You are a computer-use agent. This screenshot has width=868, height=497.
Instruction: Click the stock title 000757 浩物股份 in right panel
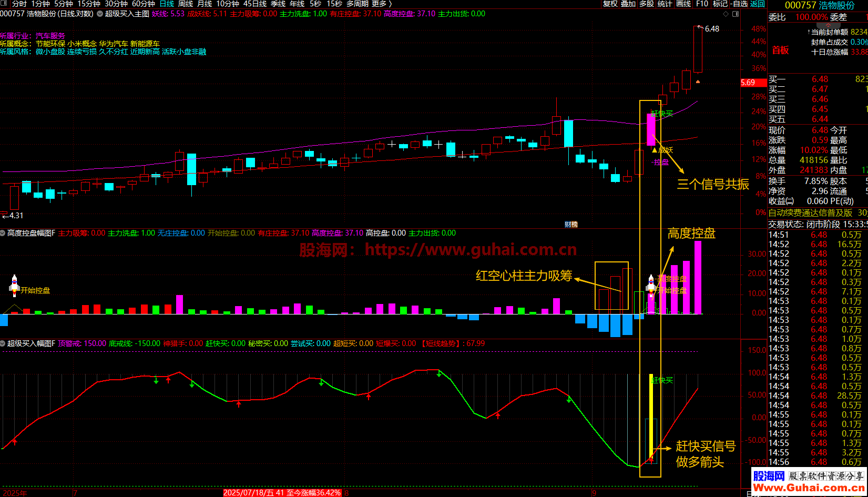[x=820, y=5]
